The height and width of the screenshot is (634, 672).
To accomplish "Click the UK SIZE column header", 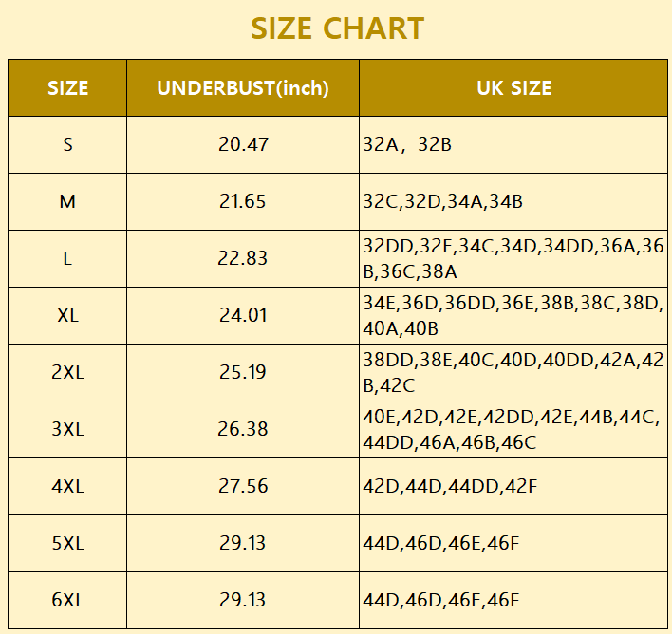I will [x=513, y=88].
